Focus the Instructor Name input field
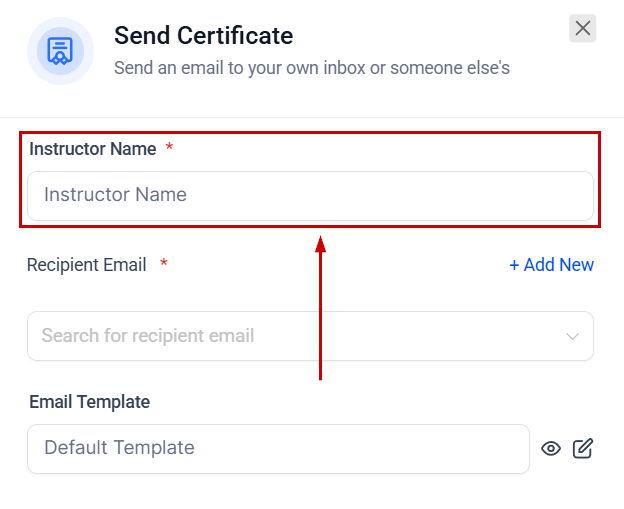624x509 pixels. tap(310, 195)
